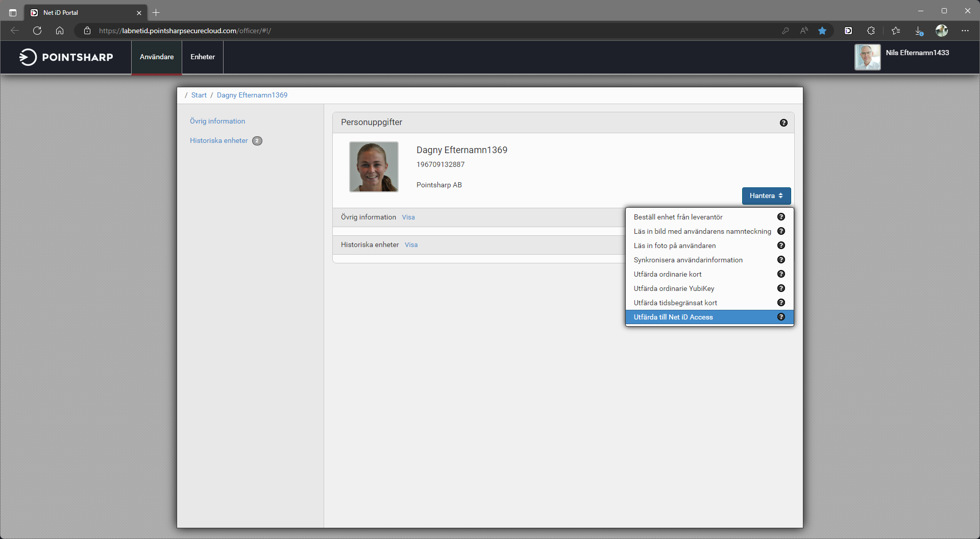Click Visa next to Historiska enheter
Screen dimensions: 980x539
click(x=411, y=245)
